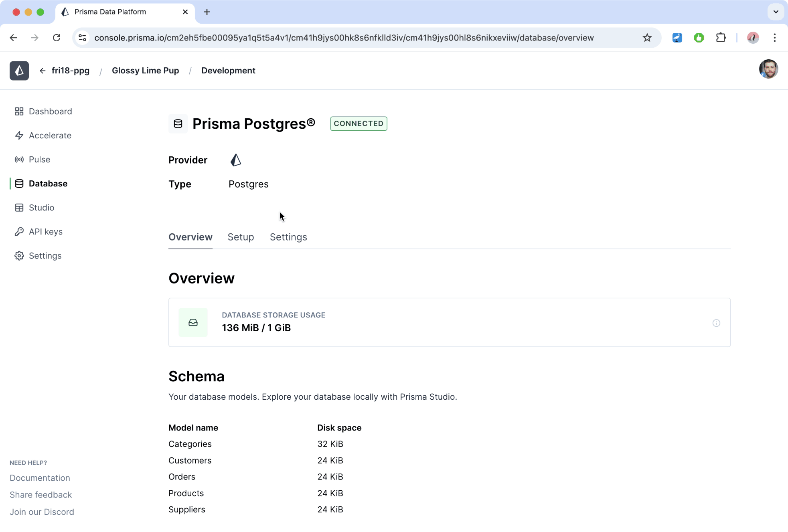The image size is (788, 532).
Task: Open Pulse from the sidebar
Action: (x=40, y=159)
